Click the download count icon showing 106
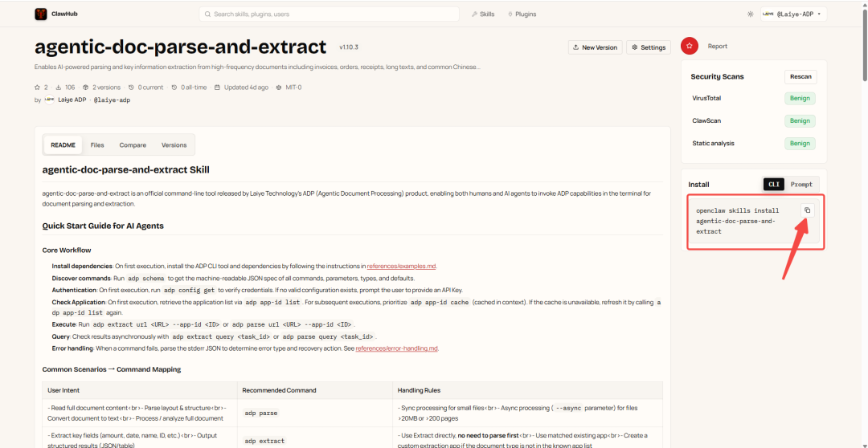This screenshot has height=448, width=868. (x=59, y=88)
